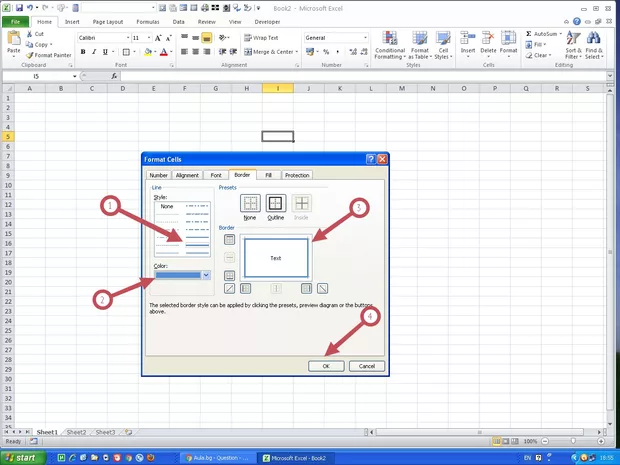Open the Formulas ribbon tab
620x465 pixels.
coord(145,20)
